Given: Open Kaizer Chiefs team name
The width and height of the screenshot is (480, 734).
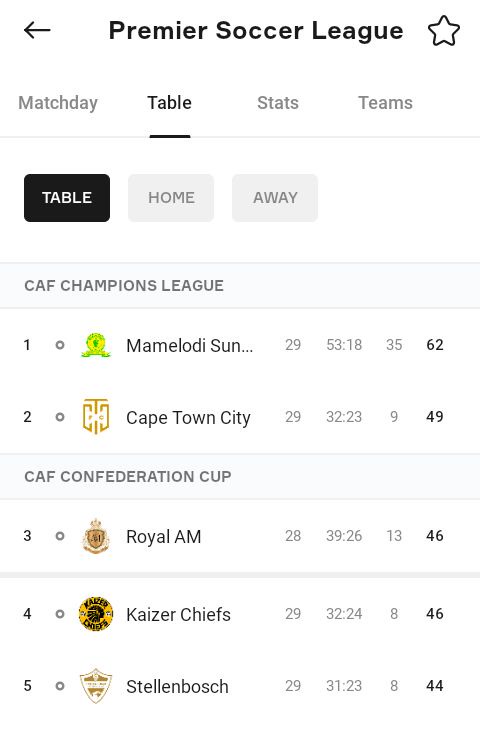Looking at the screenshot, I should pos(178,614).
